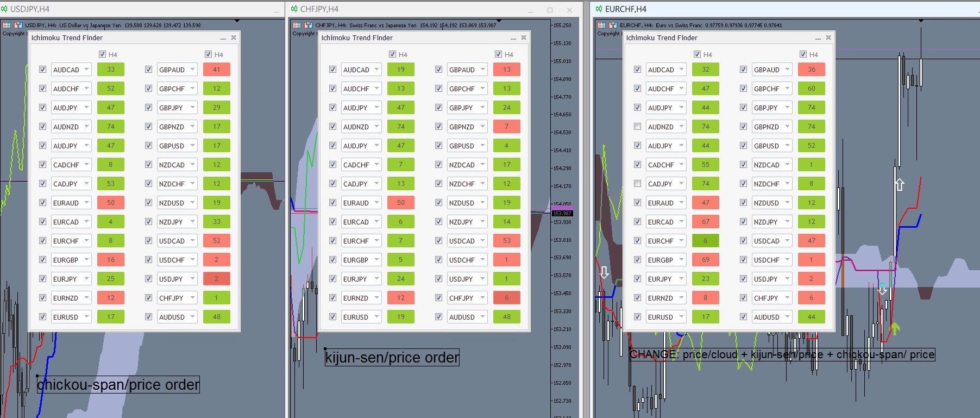This screenshot has height=418, width=980.
Task: Click bar-chart icon beside EURCHF chart header text
Action: [613, 25]
